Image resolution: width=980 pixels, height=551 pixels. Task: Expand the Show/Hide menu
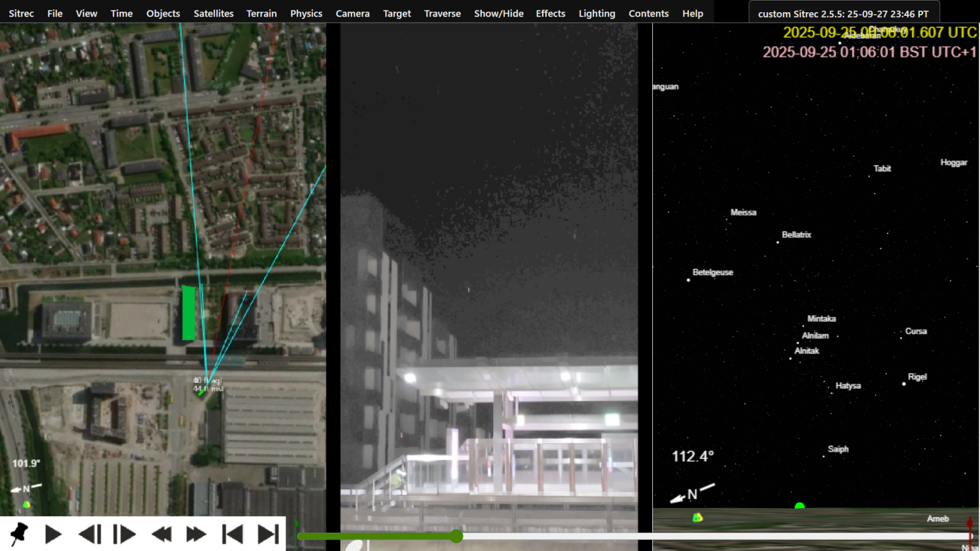pos(499,13)
